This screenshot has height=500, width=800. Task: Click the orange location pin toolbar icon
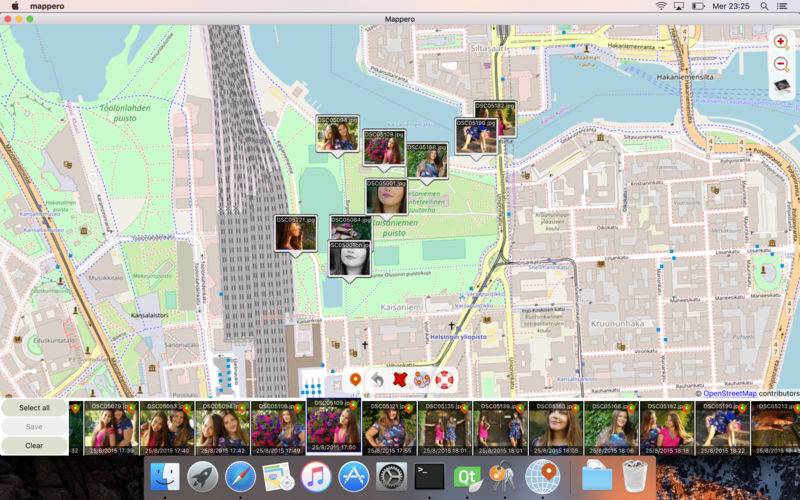(x=355, y=380)
